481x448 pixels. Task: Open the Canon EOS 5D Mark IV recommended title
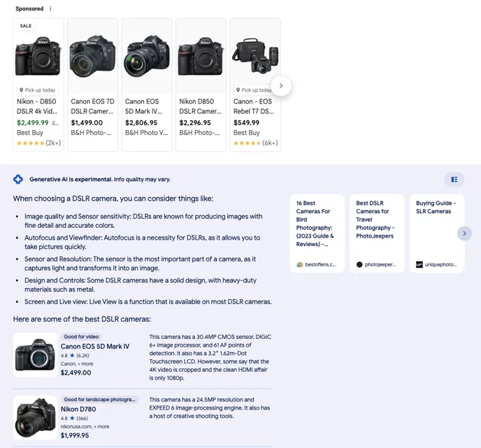pos(95,347)
